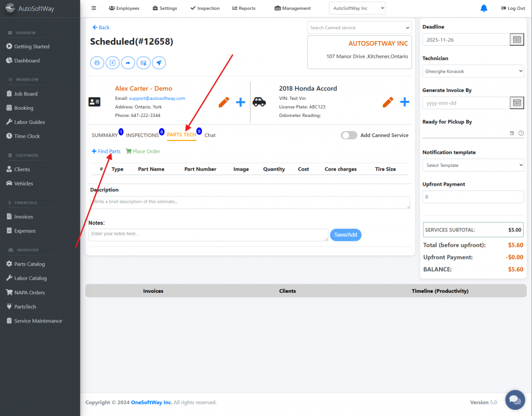
Task: Open Job Board in sidebar
Action: pos(26,94)
